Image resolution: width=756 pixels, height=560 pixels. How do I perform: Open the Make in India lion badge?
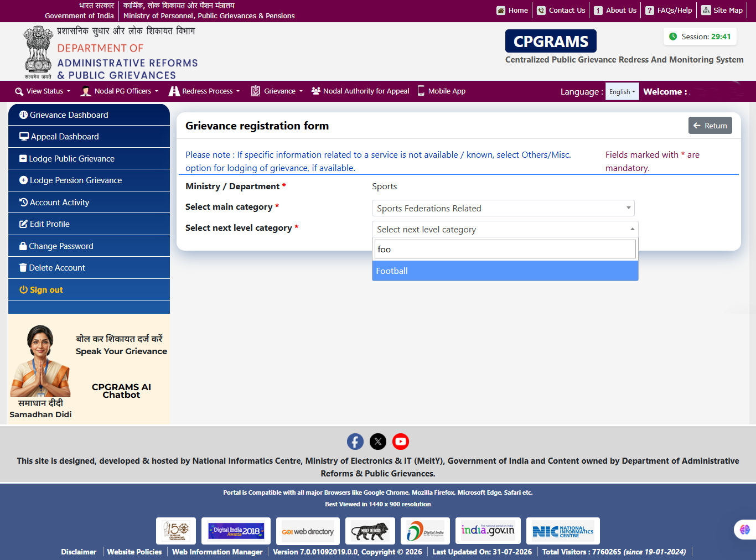(x=370, y=531)
